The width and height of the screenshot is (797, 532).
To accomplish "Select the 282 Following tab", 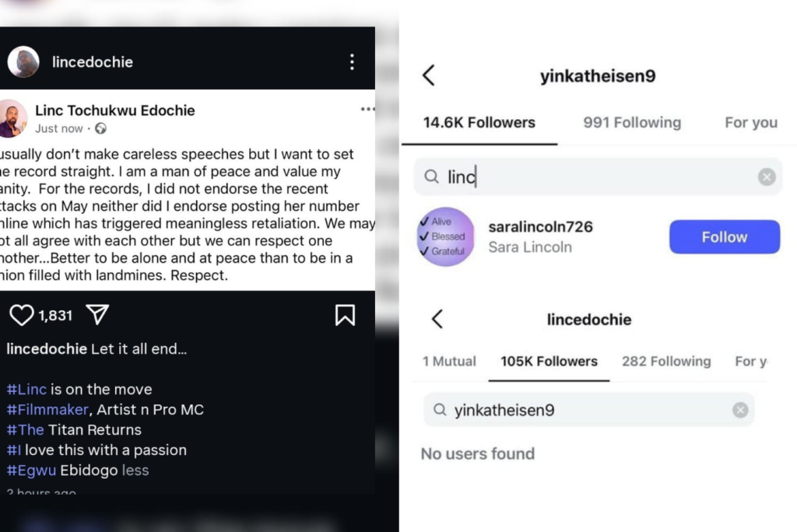I will pyautogui.click(x=666, y=362).
